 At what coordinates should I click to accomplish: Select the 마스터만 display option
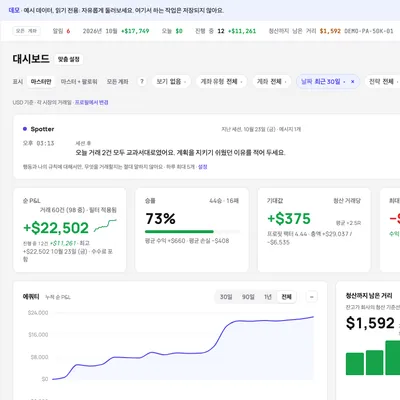tap(41, 82)
